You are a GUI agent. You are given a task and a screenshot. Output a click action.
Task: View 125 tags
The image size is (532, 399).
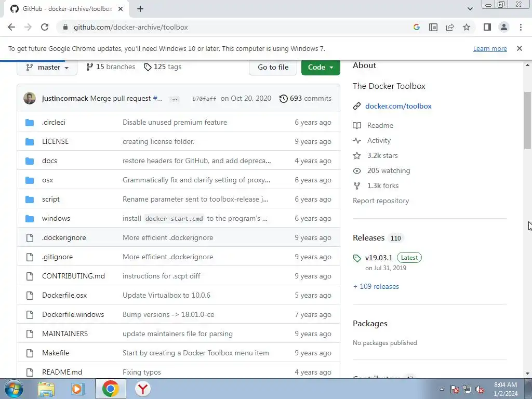(x=163, y=67)
